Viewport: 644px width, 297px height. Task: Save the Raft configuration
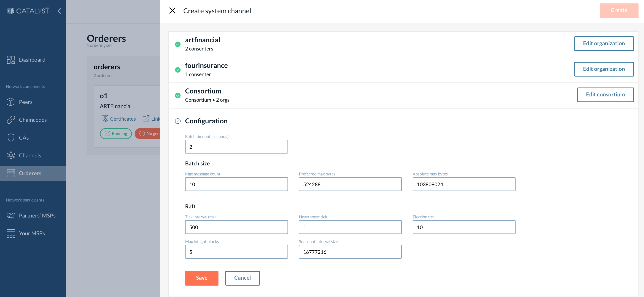click(x=202, y=278)
